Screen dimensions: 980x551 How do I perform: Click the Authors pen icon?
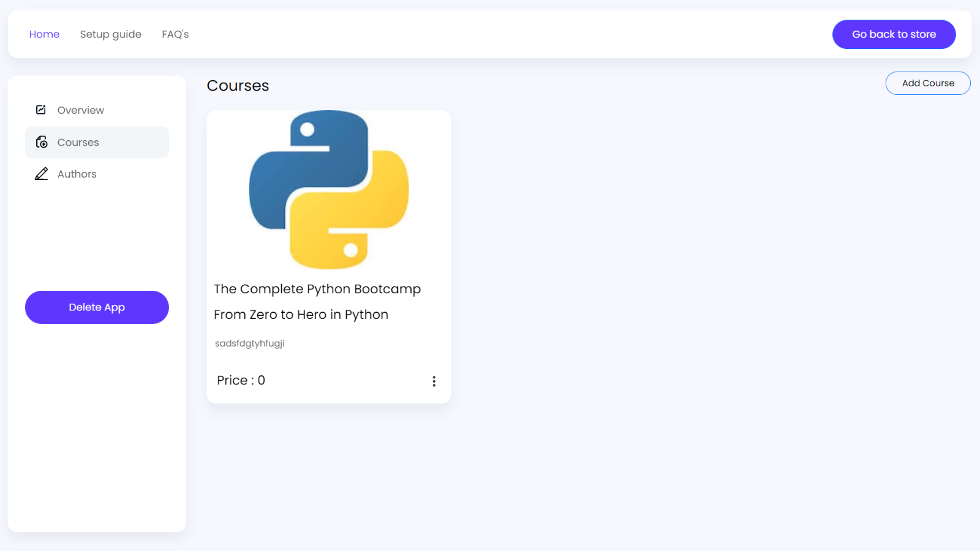point(40,173)
